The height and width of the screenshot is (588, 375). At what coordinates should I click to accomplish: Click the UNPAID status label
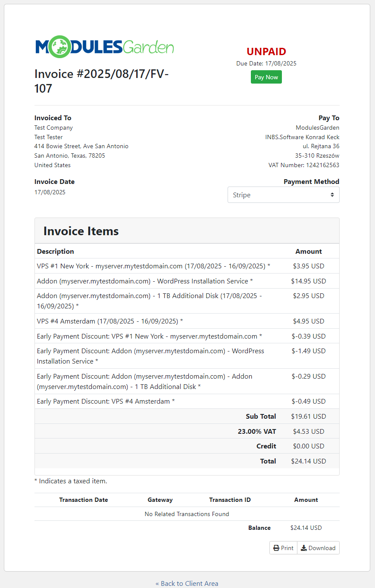click(x=266, y=51)
